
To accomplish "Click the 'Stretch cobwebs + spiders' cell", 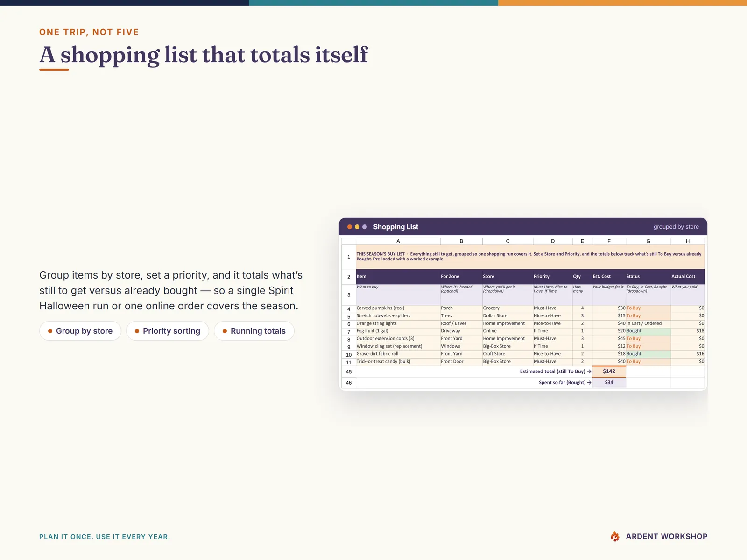I will coord(398,316).
